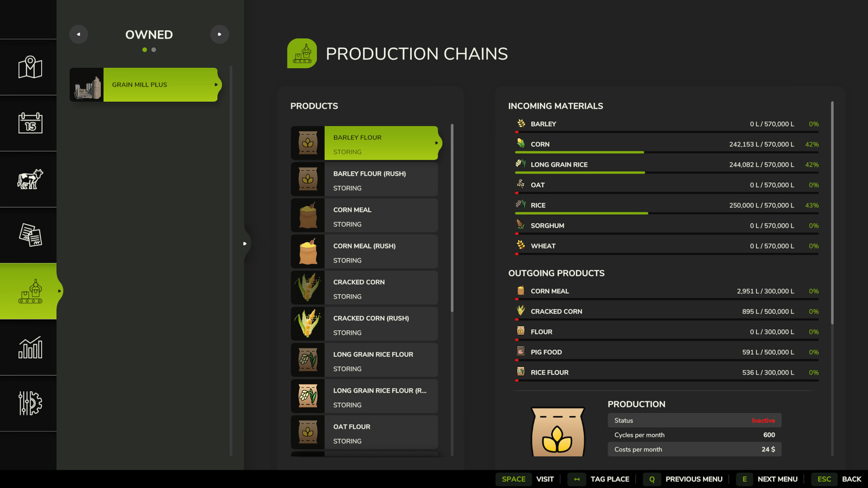Select Cracked Corn (Rush) product
868x488 pixels.
click(x=364, y=324)
